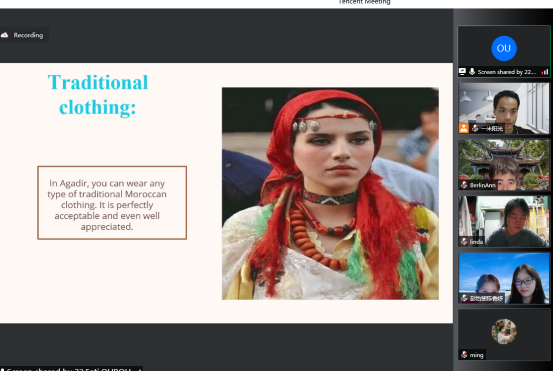Click the cloud Recording icon

click(5, 35)
